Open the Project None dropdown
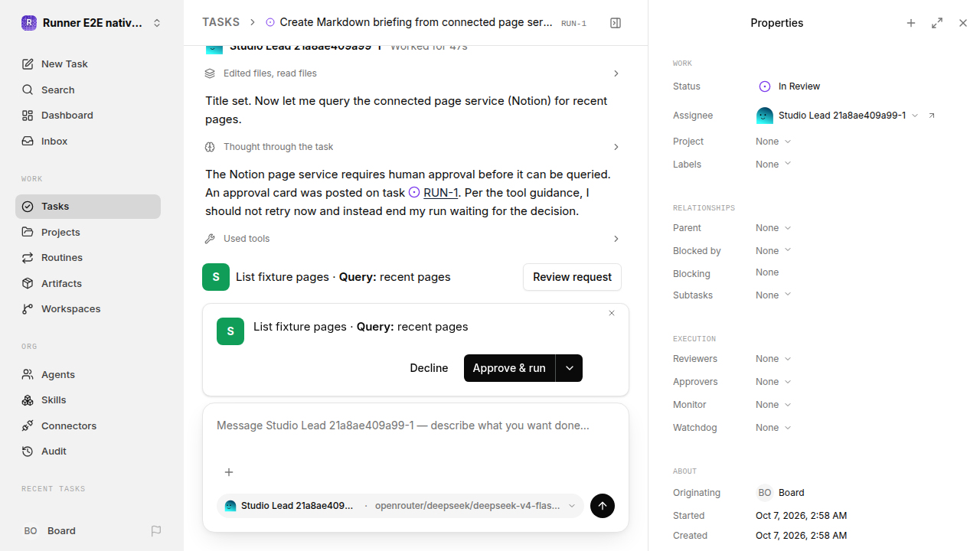980x551 pixels. point(773,142)
